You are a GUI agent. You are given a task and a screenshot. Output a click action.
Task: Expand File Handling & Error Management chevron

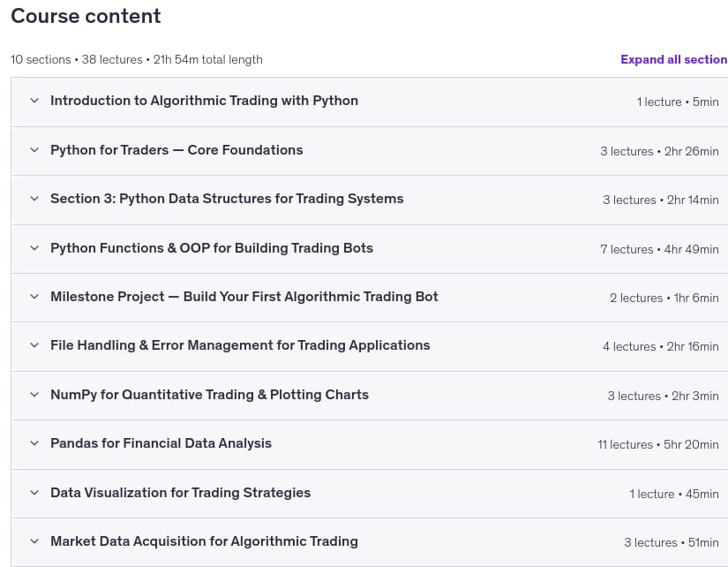[x=34, y=344]
